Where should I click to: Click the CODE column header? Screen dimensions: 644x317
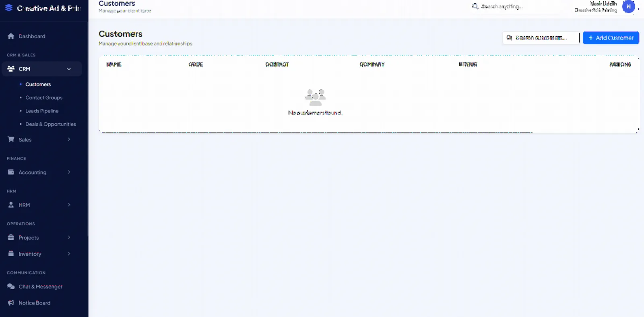pyautogui.click(x=196, y=64)
